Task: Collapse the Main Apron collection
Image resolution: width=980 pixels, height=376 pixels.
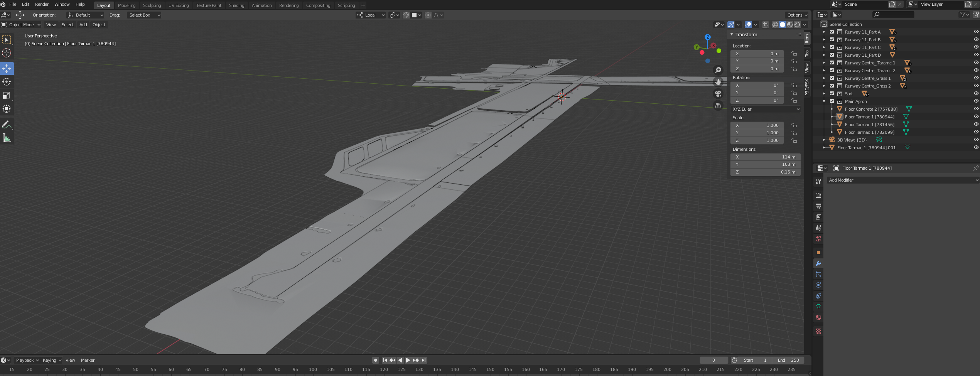Action: [824, 101]
